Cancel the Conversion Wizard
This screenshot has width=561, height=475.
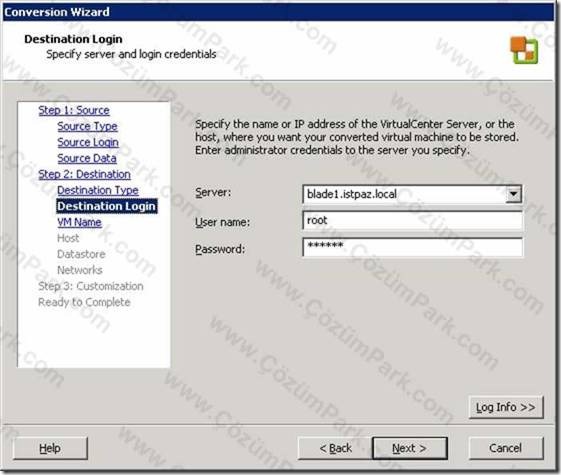(506, 448)
